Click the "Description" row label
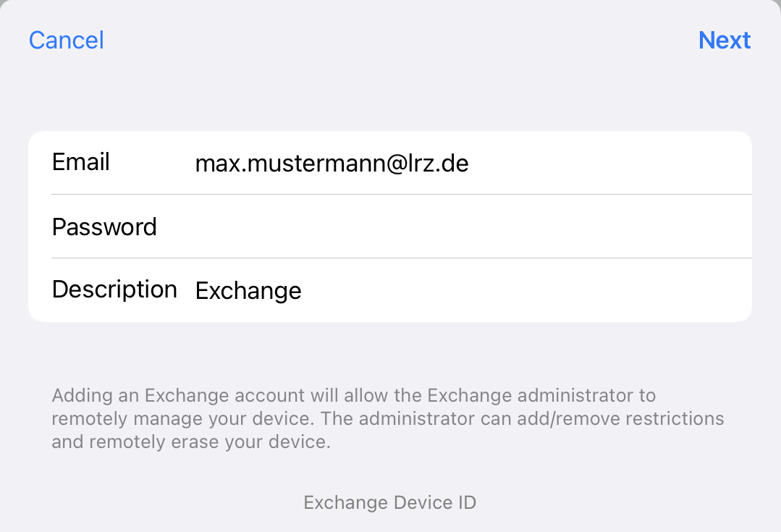Screen dimensions: 781x532 coord(114,290)
